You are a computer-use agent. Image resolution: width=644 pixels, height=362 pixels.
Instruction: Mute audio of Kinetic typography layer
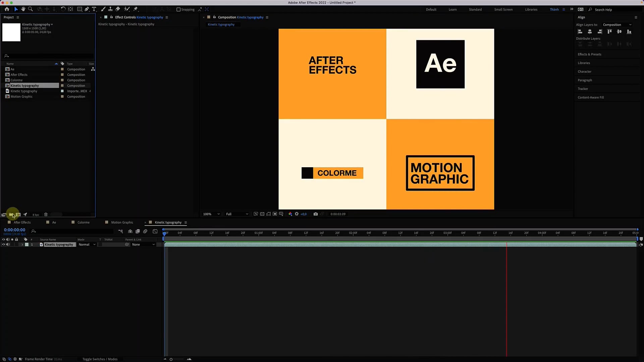(8, 245)
